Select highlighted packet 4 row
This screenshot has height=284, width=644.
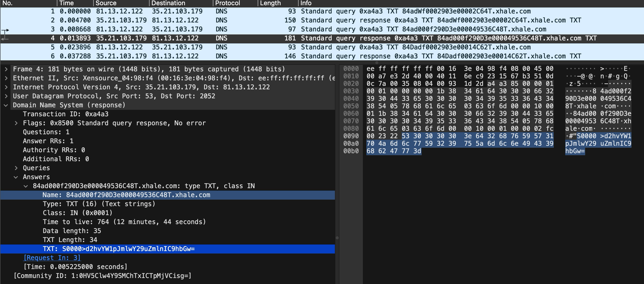322,38
